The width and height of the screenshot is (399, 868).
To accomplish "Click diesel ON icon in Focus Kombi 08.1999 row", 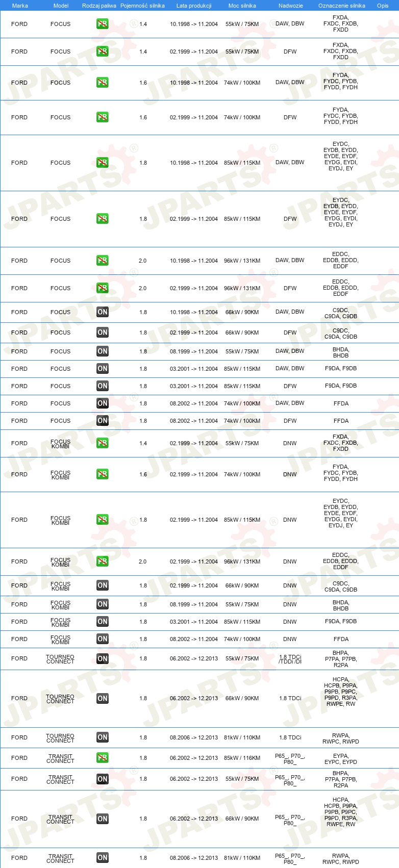I will click(102, 604).
